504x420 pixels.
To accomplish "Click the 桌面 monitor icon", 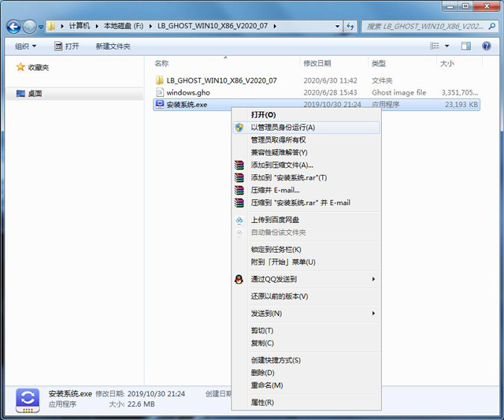I will (20, 94).
